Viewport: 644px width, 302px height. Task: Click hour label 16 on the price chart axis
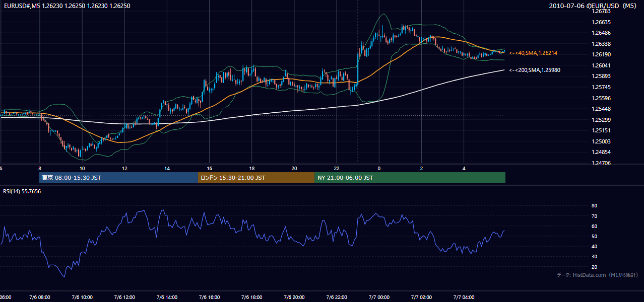pyautogui.click(x=209, y=168)
